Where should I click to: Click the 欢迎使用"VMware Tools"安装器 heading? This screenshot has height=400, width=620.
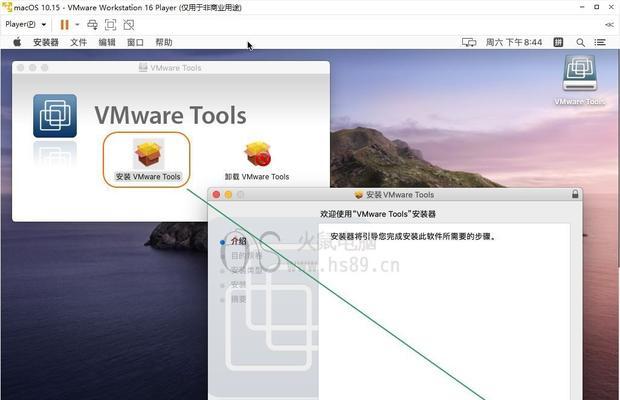coord(378,214)
